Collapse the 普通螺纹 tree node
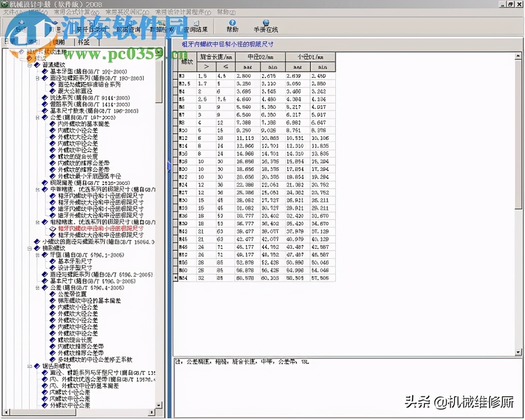The width and height of the screenshot is (525, 420). pyautogui.click(x=30, y=65)
